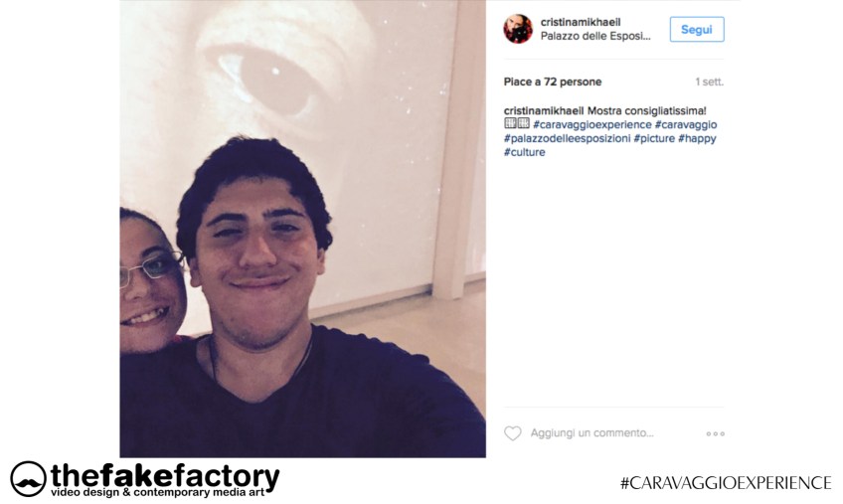Click the 1 sett. timestamp
This screenshot has width=843, height=504.
point(709,82)
